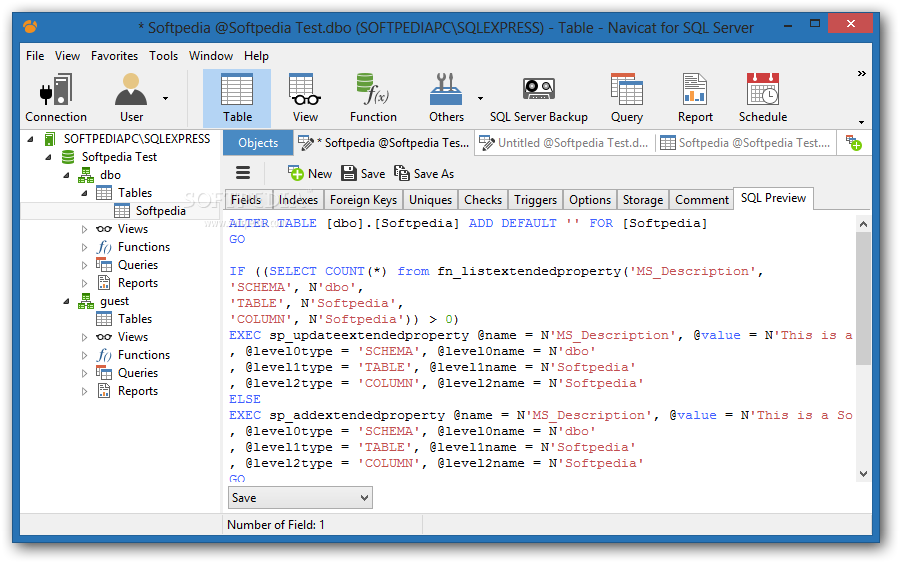Switch to the Objects tab
900x563 pixels.
[258, 143]
